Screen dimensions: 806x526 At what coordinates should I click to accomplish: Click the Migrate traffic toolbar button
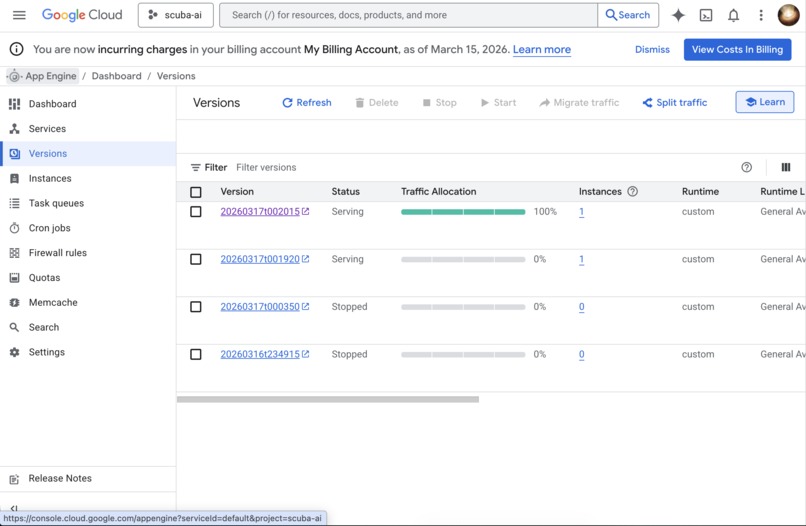click(x=579, y=102)
